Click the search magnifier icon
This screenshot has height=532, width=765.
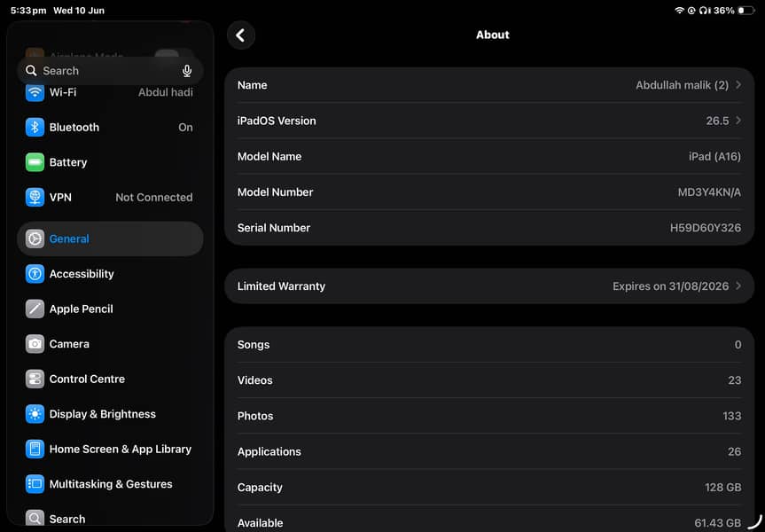coord(31,71)
